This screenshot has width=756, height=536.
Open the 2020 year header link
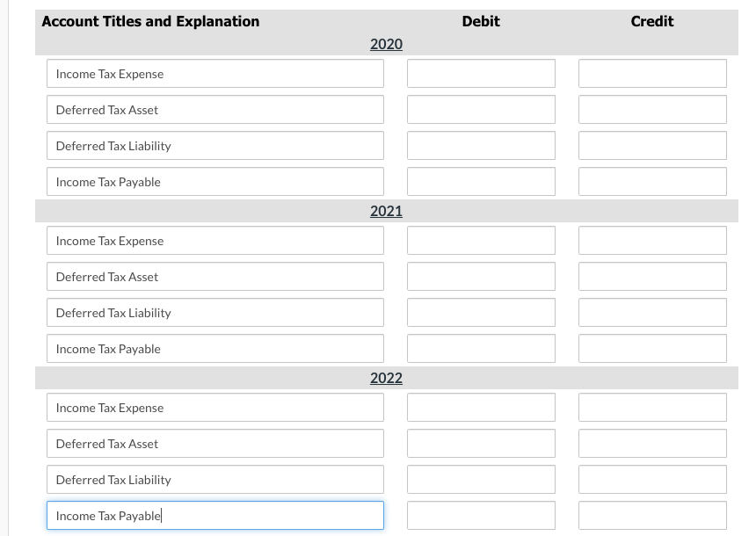(386, 44)
